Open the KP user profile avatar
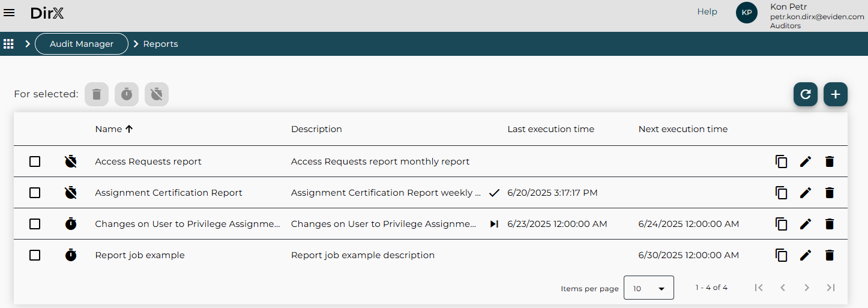868x308 pixels. click(x=746, y=13)
